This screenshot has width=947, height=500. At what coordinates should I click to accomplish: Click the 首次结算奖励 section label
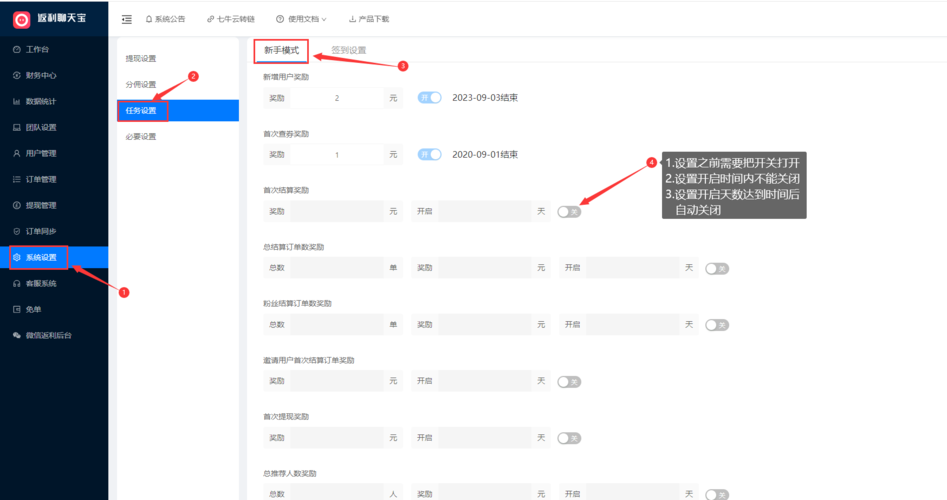286,190
